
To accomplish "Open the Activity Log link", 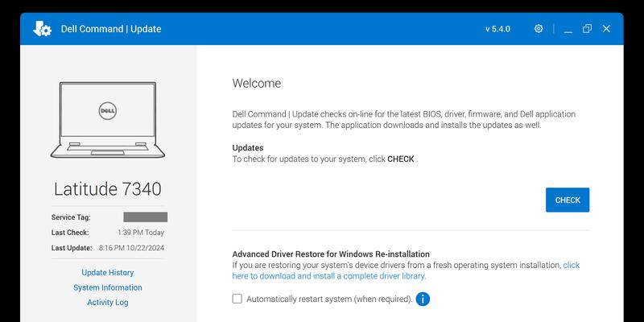I will [108, 303].
